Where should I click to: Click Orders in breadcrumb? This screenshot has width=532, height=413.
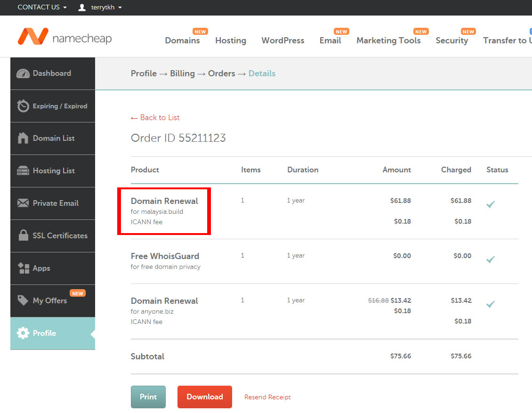click(x=222, y=73)
